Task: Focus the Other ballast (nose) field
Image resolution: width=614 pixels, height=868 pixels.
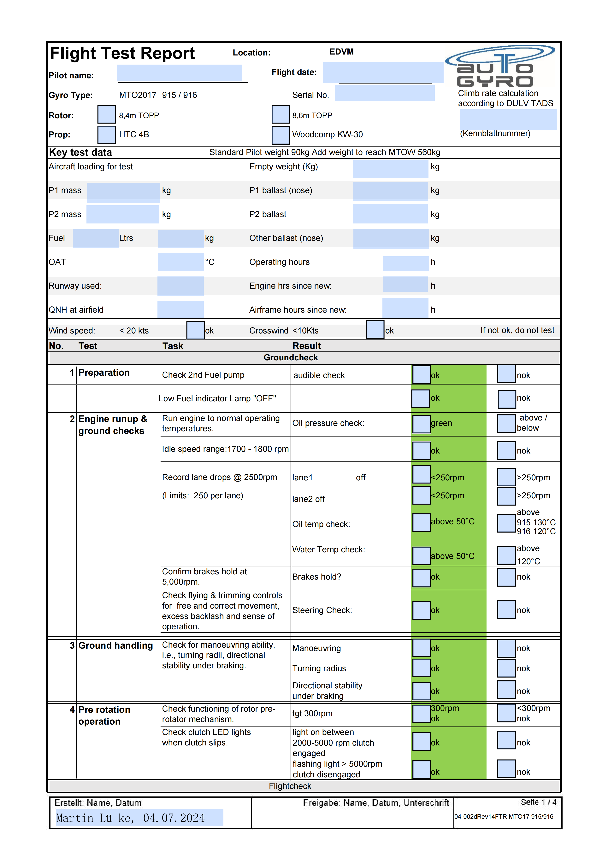Action: 391,239
